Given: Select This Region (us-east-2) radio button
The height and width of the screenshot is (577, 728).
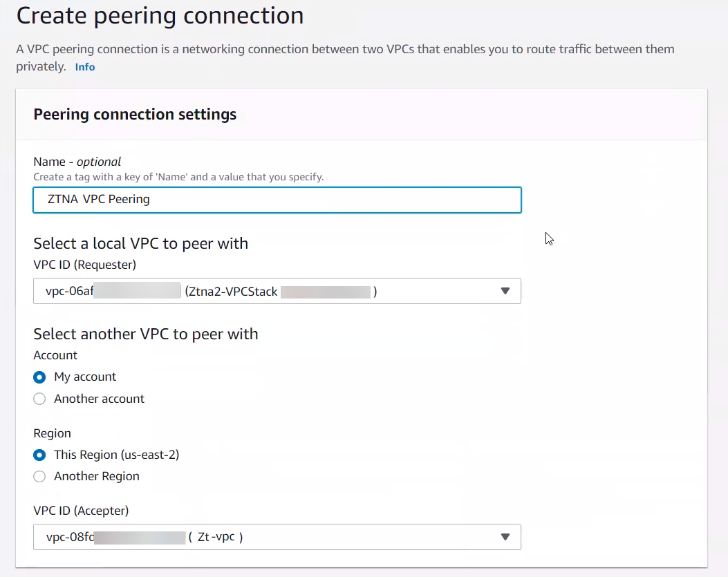Looking at the screenshot, I should pos(40,455).
